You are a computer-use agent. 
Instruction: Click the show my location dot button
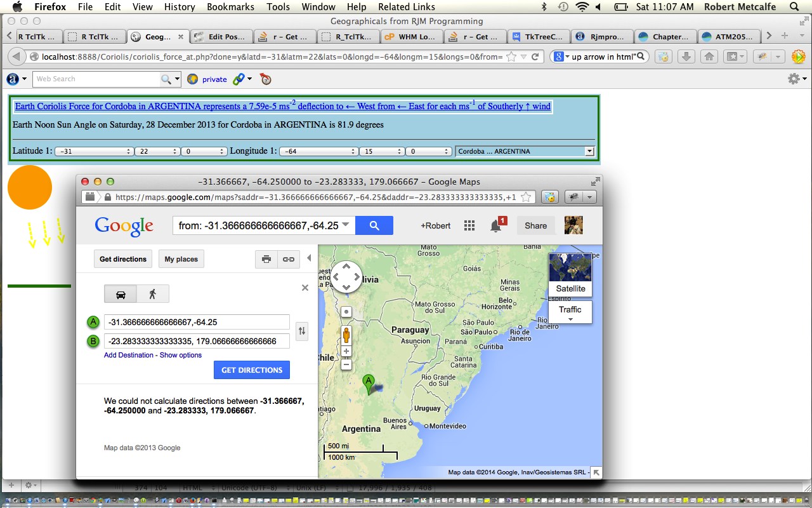[346, 312]
